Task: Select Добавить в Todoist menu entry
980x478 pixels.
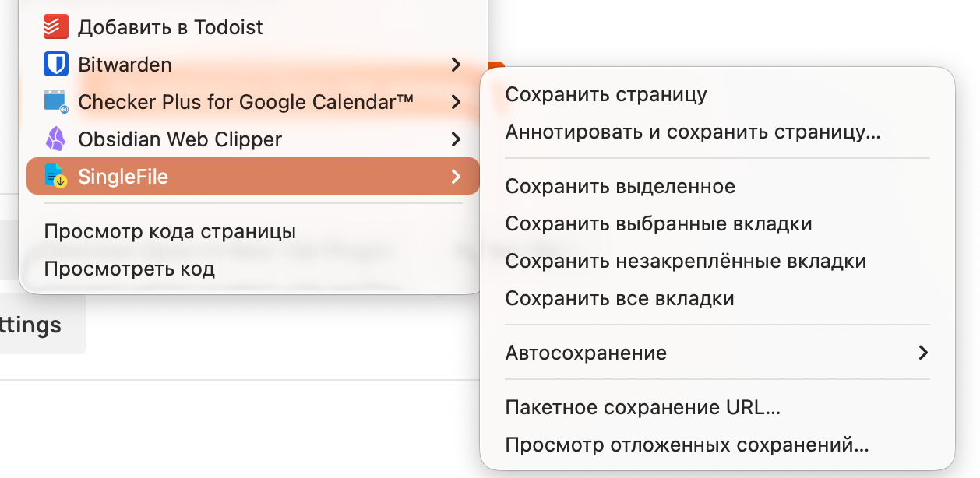Action: pyautogui.click(x=253, y=27)
